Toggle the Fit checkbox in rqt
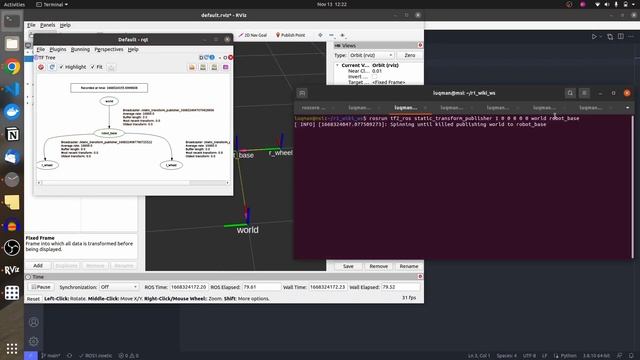This screenshot has height=360, width=640. tap(97, 67)
